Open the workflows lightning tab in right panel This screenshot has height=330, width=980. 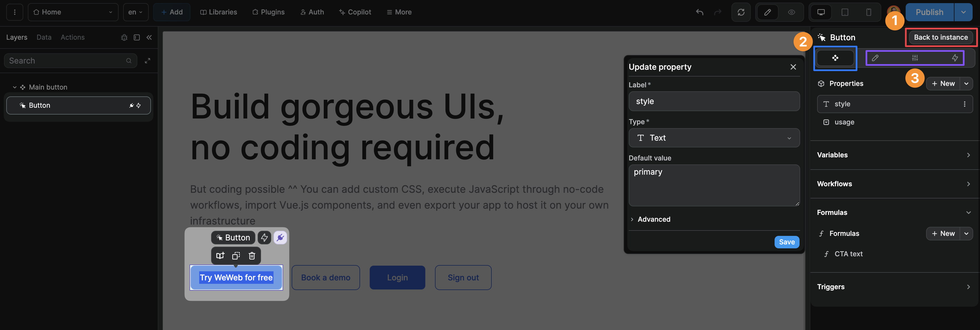tap(954, 58)
